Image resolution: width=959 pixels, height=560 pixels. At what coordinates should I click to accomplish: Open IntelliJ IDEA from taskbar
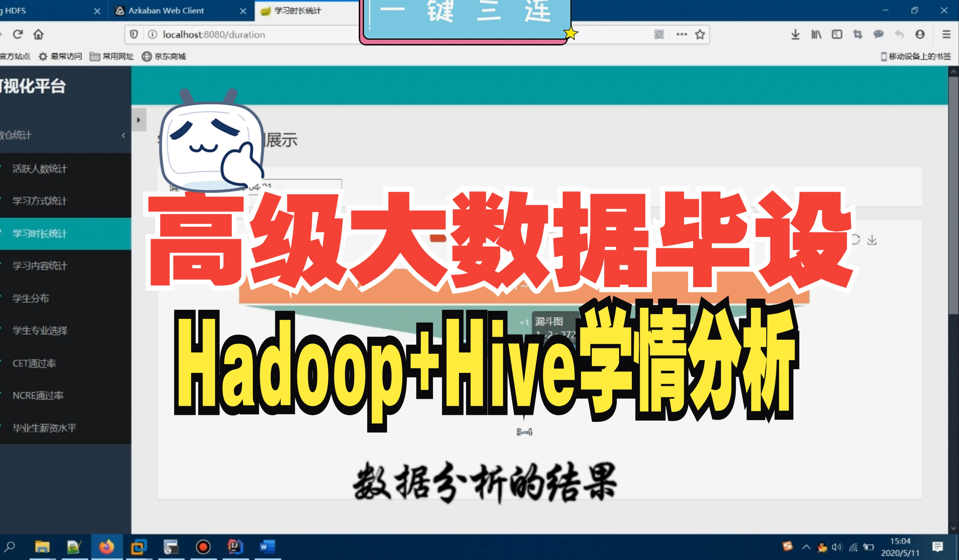tap(235, 547)
